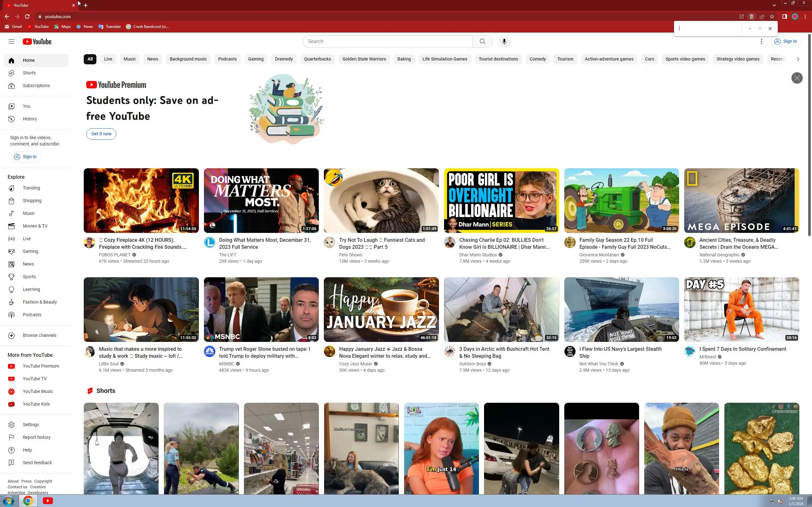Go to next find-in-page result arrow

tap(760, 29)
